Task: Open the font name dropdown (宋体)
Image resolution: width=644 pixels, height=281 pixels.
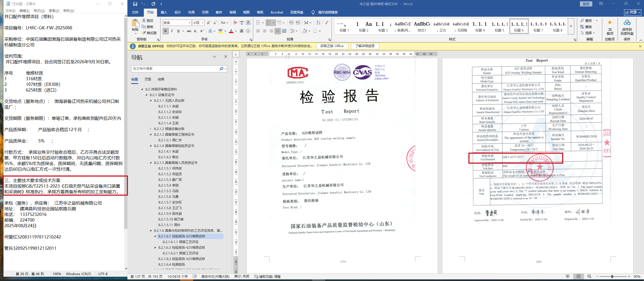Action: click(189, 23)
